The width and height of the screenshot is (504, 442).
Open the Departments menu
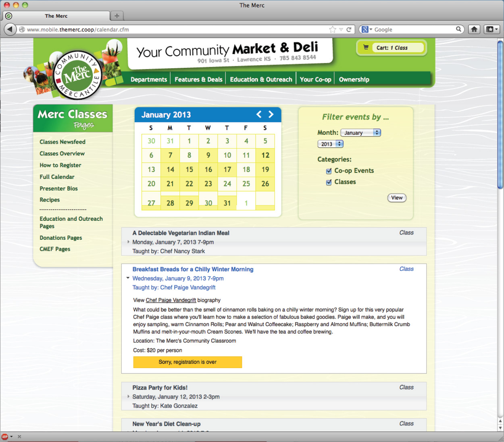pyautogui.click(x=148, y=80)
